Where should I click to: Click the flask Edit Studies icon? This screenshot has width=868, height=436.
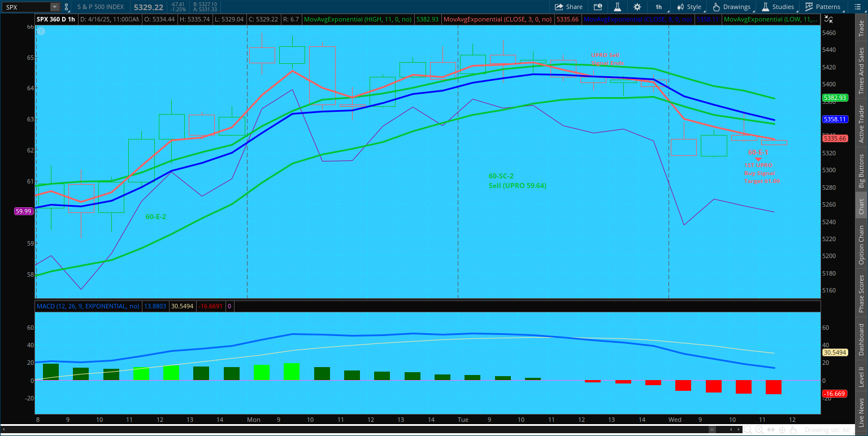618,7
